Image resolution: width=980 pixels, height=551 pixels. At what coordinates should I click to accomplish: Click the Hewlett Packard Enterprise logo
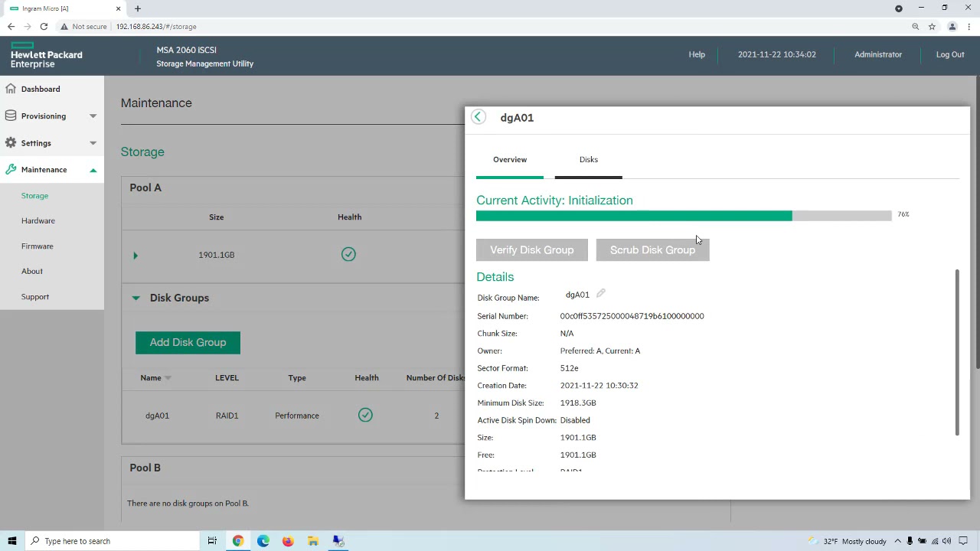tap(46, 56)
